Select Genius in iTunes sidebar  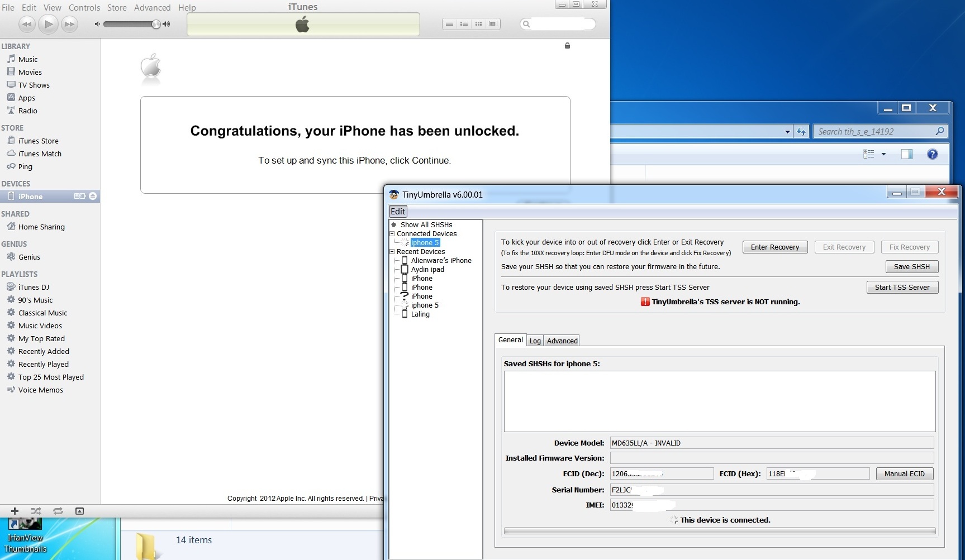(x=29, y=257)
